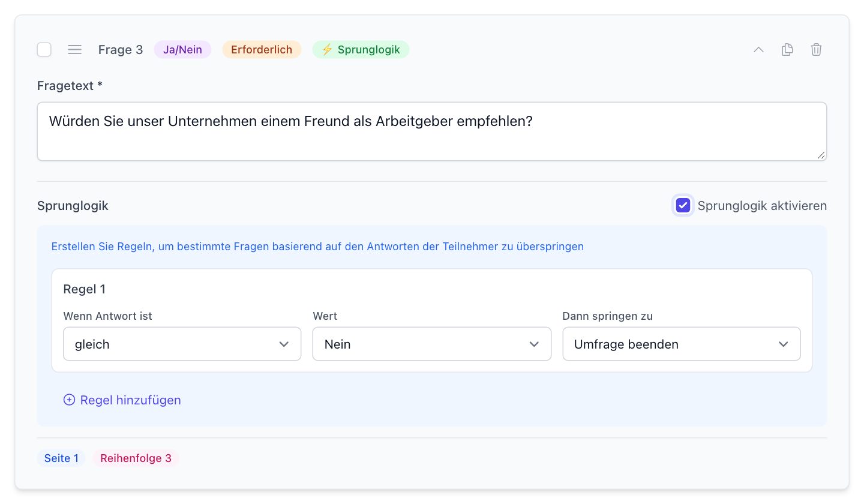Open the Wert dropdown showing Nein
Viewport: 864px width, 504px height.
[432, 344]
